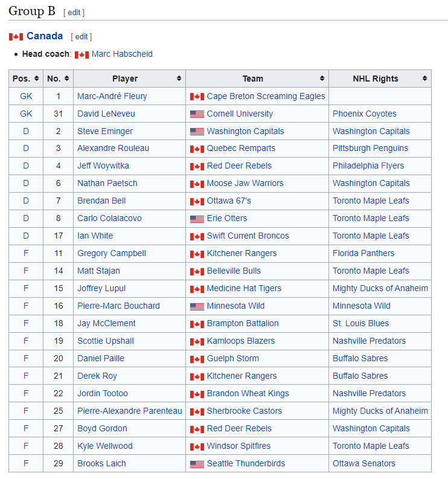Open Matt Stajan player link
The height and width of the screenshot is (479, 448).
click(98, 271)
